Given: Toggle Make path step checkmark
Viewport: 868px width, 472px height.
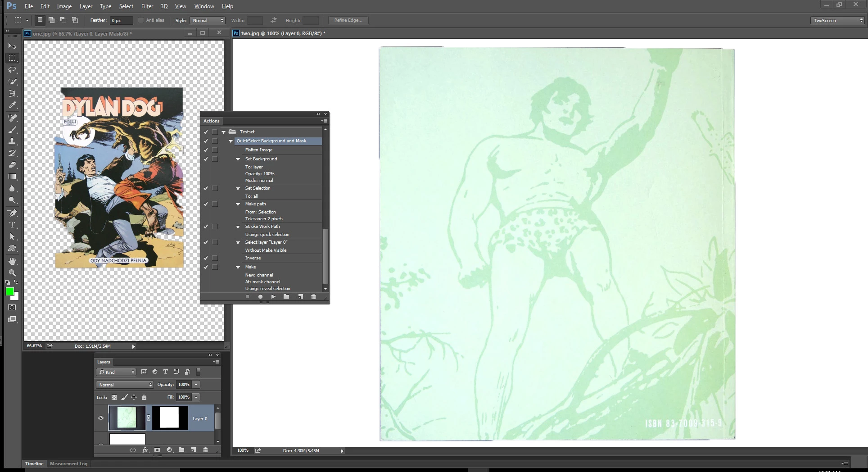Looking at the screenshot, I should 206,204.
